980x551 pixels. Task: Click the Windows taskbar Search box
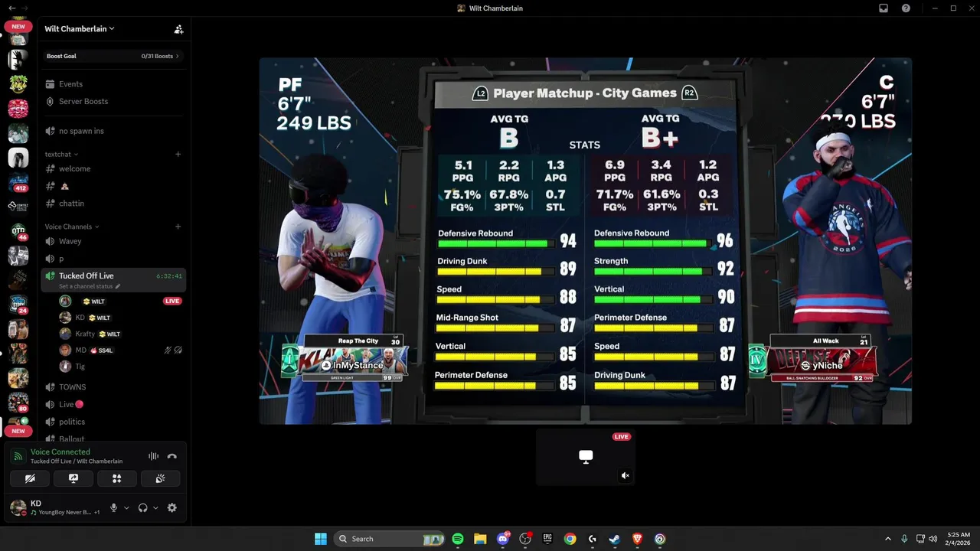(x=390, y=539)
